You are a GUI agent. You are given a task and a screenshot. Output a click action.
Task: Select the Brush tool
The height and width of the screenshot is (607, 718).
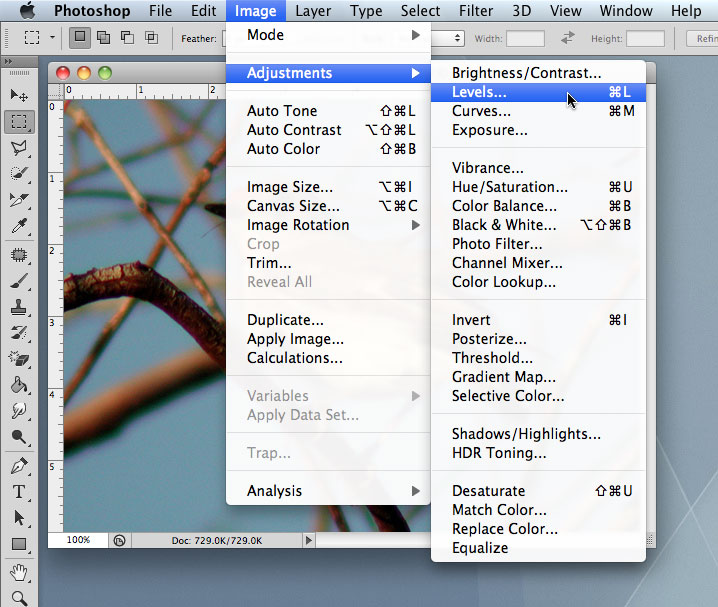(x=19, y=281)
